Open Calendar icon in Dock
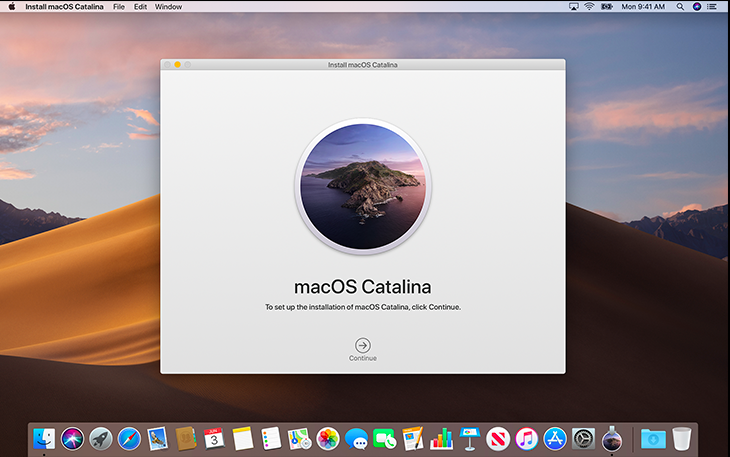The image size is (730, 457). (x=214, y=438)
